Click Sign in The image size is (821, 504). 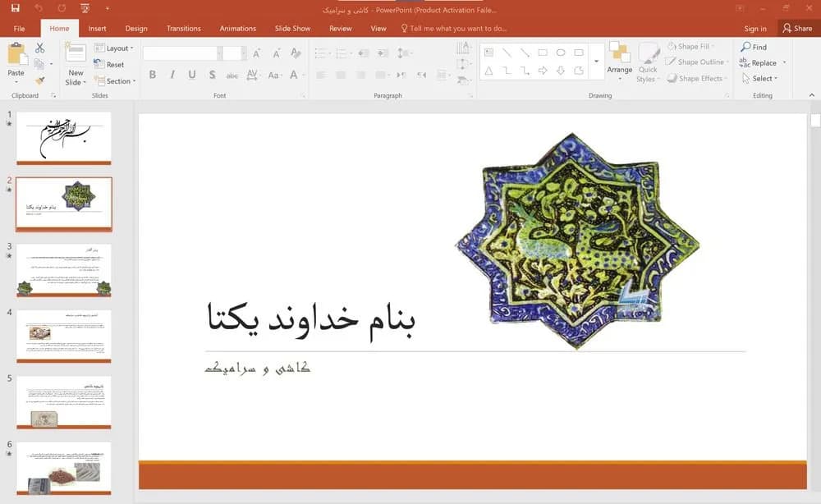[755, 28]
